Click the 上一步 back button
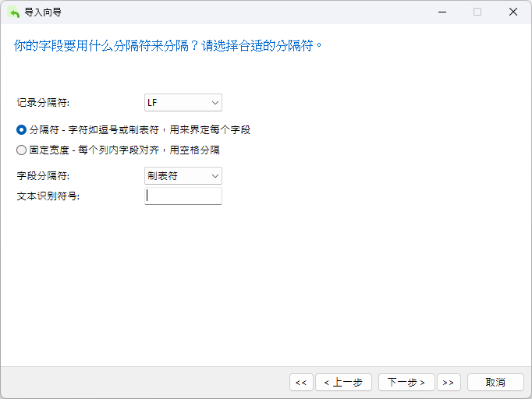Image resolution: width=532 pixels, height=399 pixels. (344, 383)
